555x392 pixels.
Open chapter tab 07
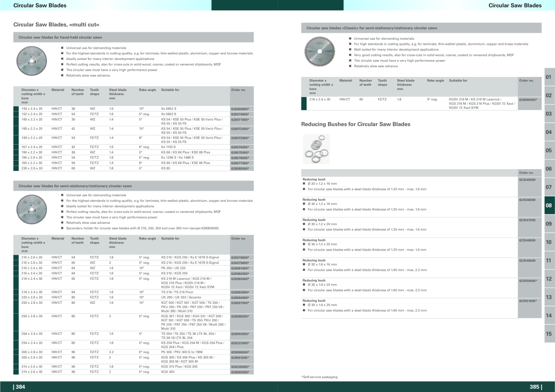click(x=549, y=187)
